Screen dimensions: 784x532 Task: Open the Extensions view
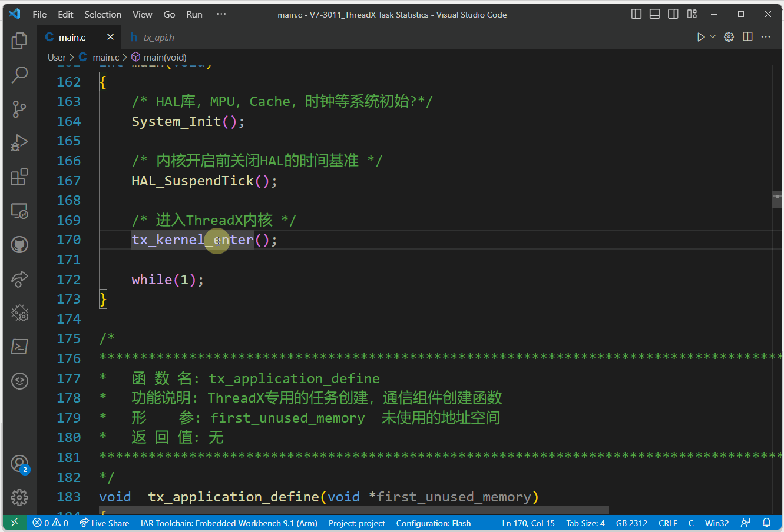pos(19,177)
